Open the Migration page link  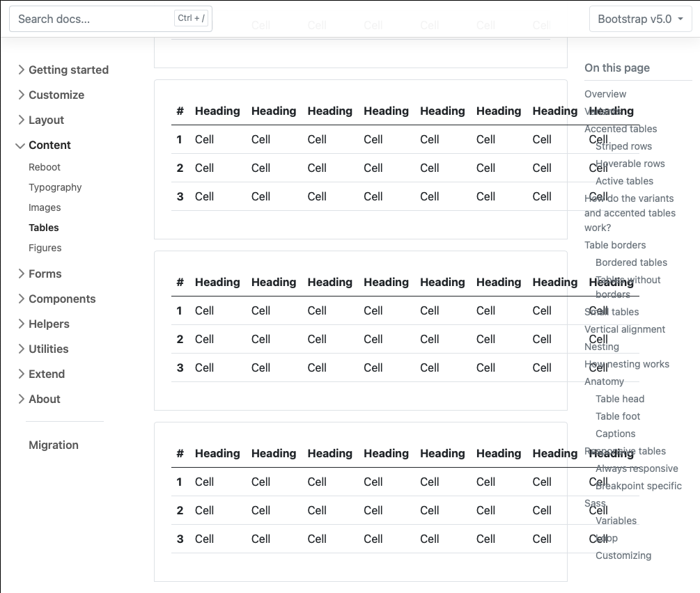54,445
